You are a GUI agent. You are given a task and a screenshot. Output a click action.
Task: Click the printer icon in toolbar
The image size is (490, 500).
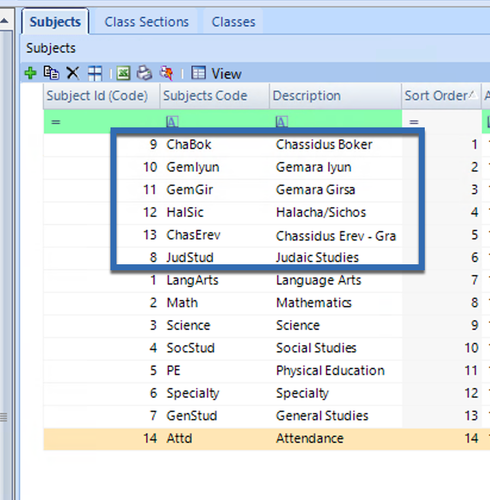(x=144, y=73)
